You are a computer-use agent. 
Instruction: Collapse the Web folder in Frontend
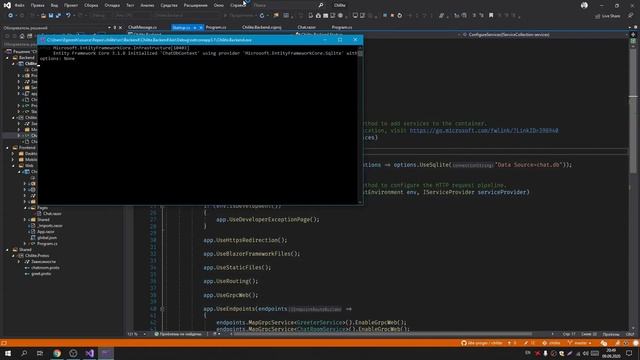(13, 166)
